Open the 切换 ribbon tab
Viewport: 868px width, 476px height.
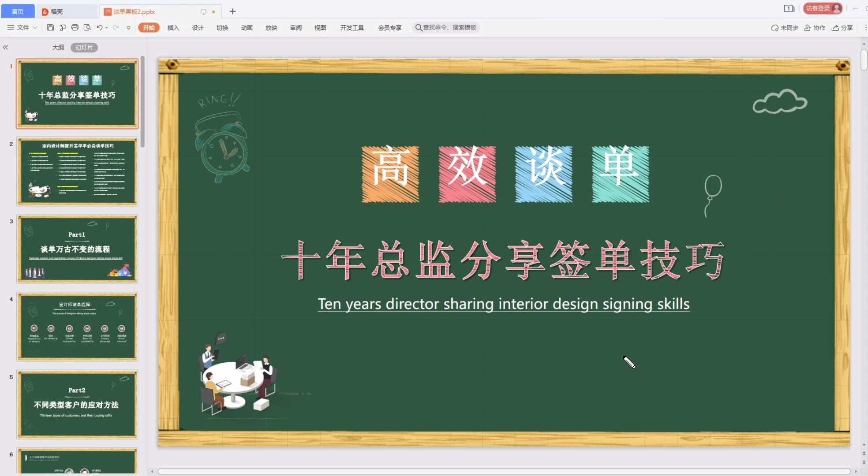coord(222,28)
